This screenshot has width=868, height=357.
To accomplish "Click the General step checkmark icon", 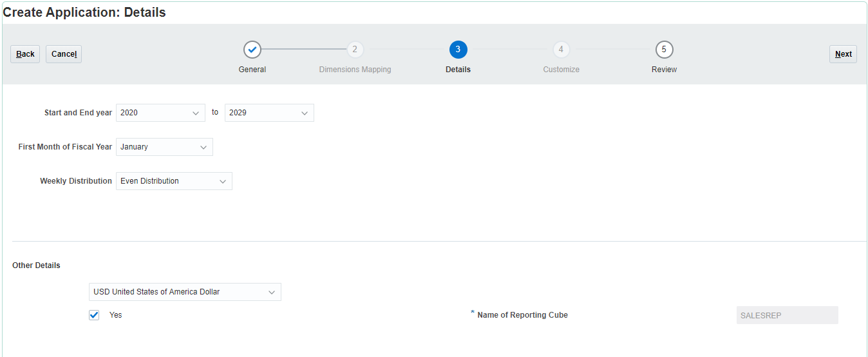I will [x=252, y=50].
